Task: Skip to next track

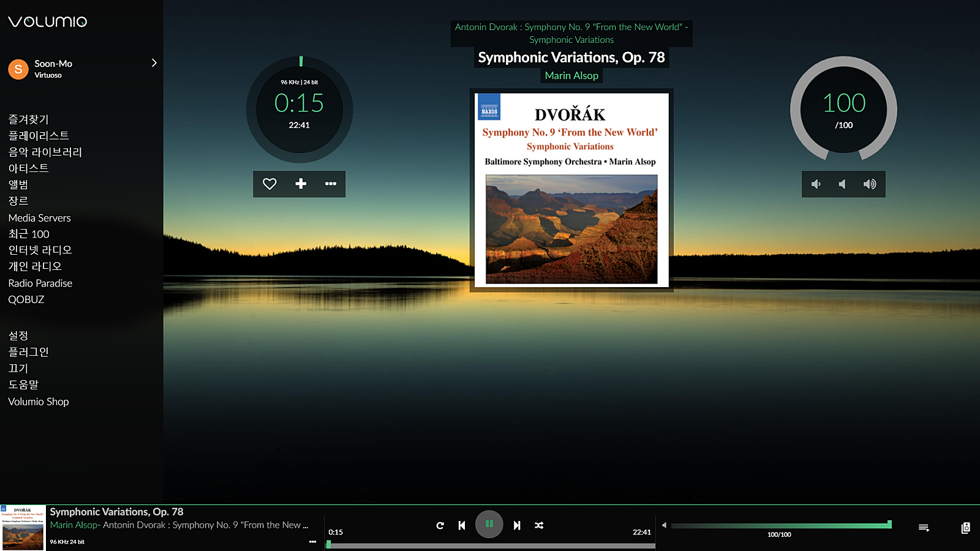Action: tap(517, 525)
